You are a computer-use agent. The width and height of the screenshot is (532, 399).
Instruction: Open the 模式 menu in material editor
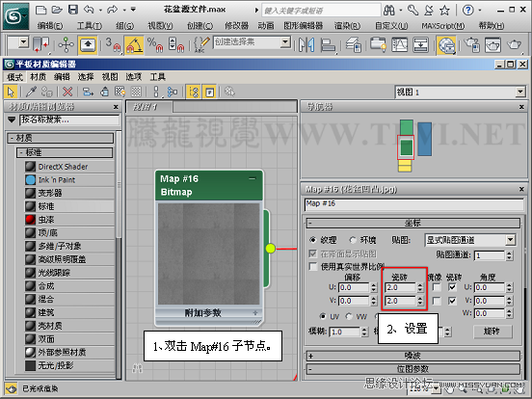point(15,77)
